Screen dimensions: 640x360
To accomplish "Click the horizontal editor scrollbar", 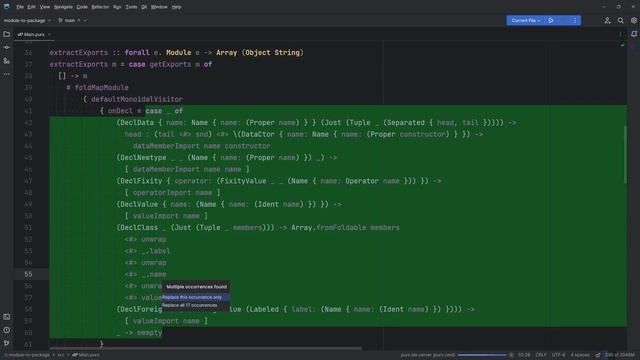I will [x=205, y=348].
